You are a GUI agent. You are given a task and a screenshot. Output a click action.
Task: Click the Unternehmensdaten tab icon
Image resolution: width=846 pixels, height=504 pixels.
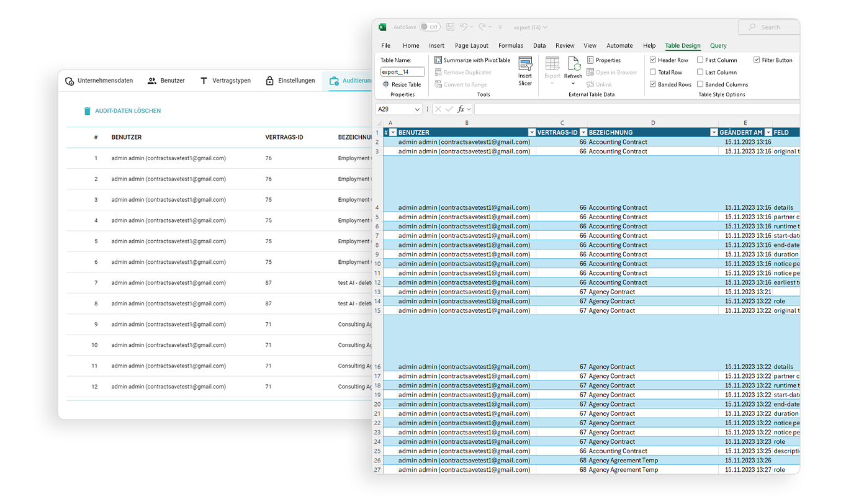click(70, 81)
